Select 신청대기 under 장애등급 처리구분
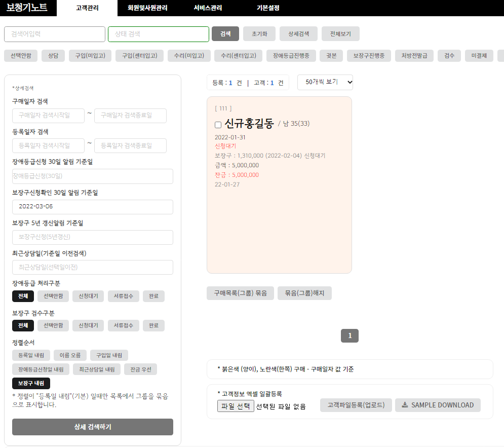This screenshot has height=448, width=504. point(88,296)
